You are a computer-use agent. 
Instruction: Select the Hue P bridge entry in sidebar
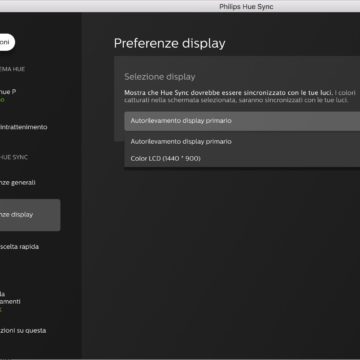8,95
